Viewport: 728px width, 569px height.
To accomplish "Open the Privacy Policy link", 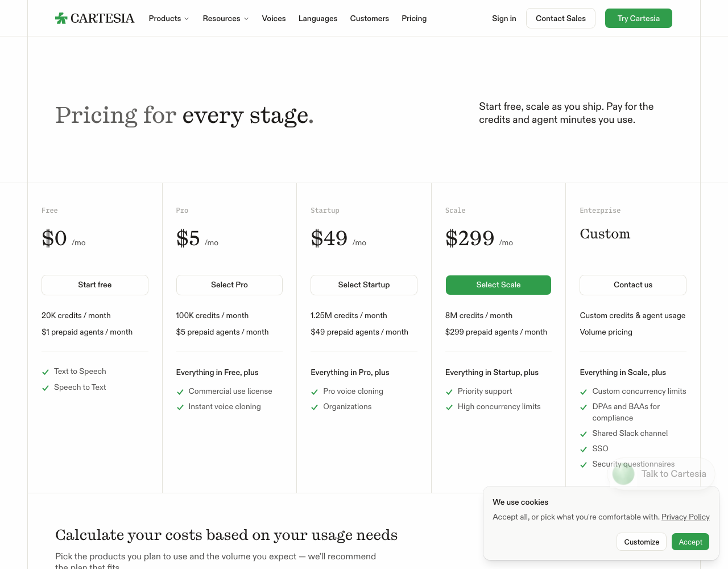I will 685,517.
